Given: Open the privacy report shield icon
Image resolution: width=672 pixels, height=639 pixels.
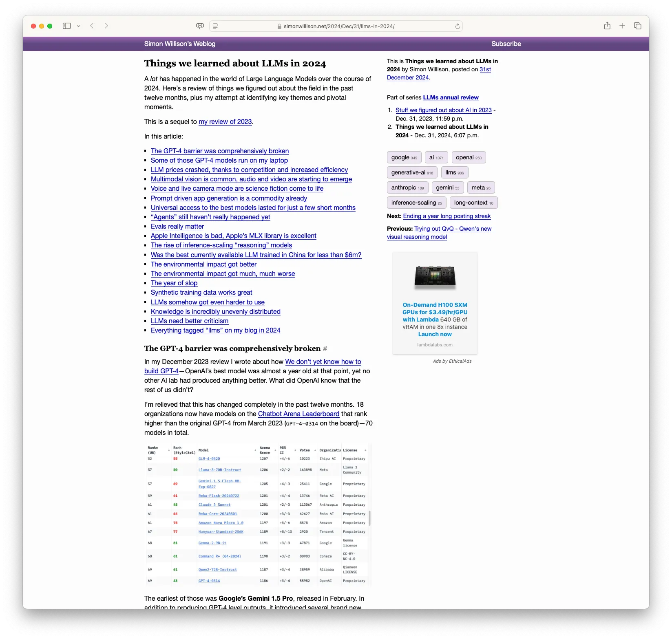Looking at the screenshot, I should click(200, 26).
